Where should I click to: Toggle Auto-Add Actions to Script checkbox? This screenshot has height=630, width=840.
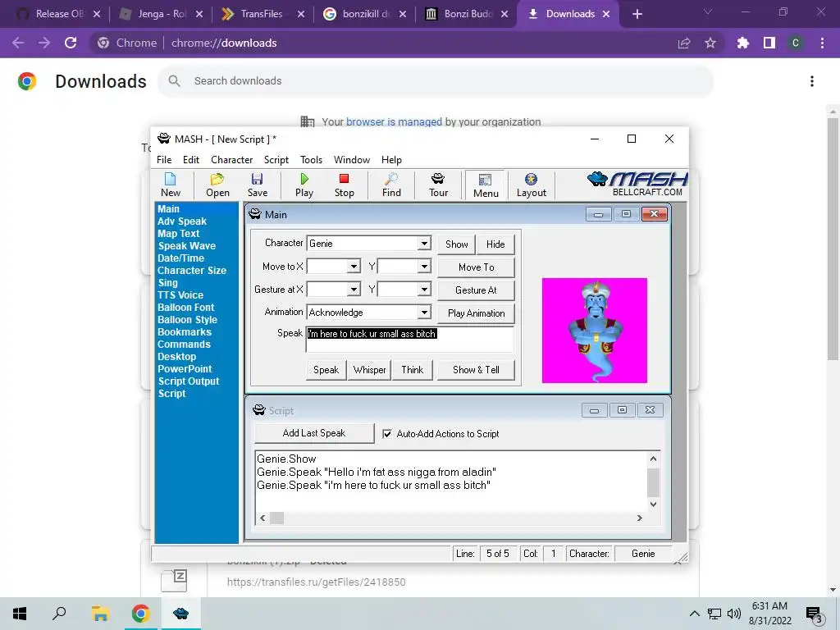pyautogui.click(x=387, y=434)
